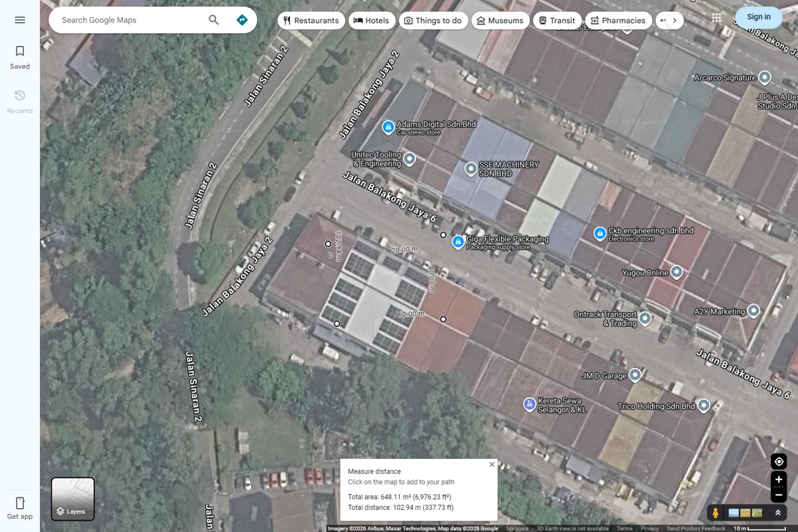This screenshot has width=798, height=532.
Task: Open the Privacy link
Action: tap(650, 529)
